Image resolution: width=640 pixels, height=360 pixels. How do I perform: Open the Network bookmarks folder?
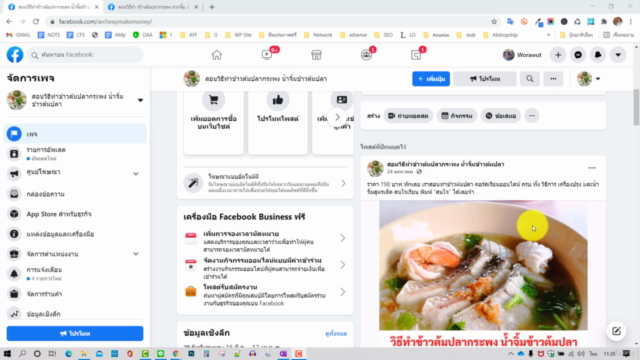(318, 35)
